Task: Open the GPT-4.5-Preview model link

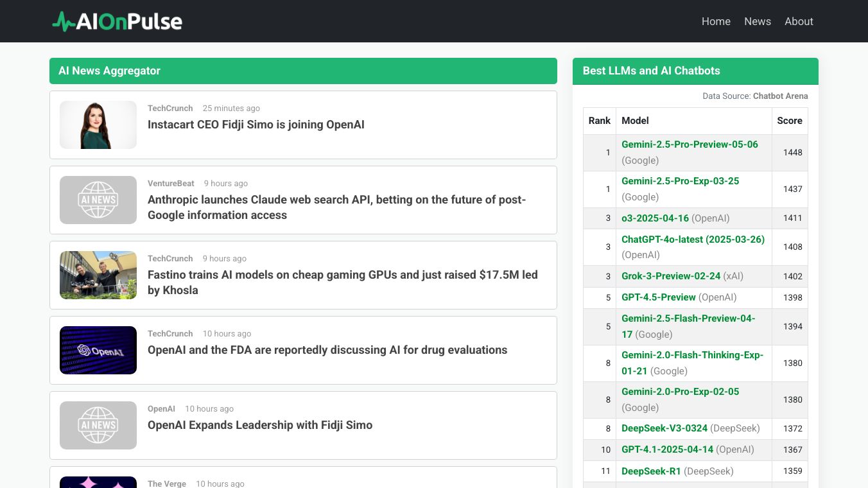Action: (x=659, y=297)
